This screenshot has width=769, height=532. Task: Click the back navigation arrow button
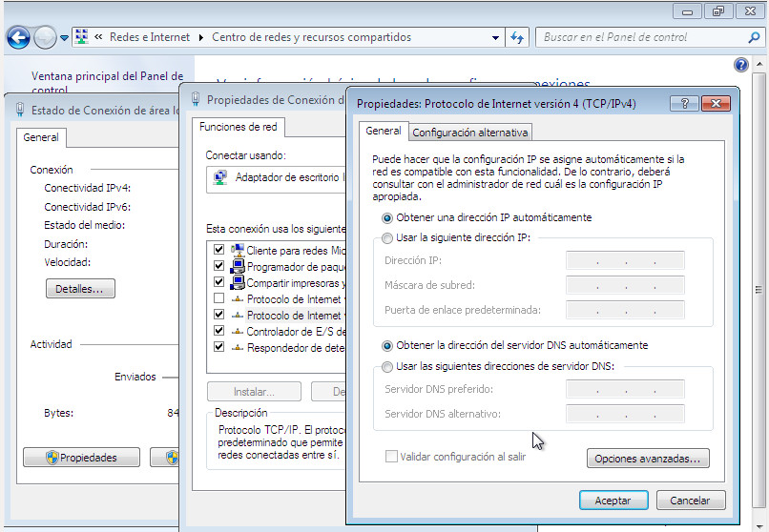point(17,38)
